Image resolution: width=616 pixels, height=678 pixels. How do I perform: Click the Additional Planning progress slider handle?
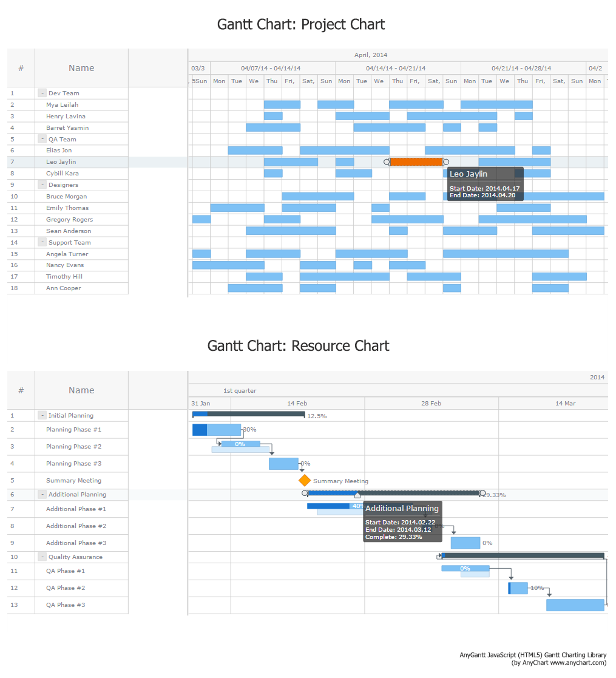click(357, 496)
